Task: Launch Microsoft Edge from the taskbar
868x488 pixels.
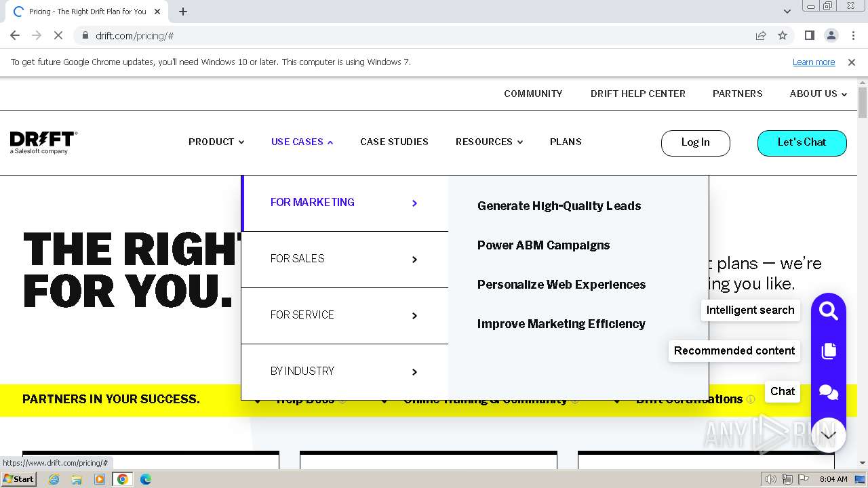Action: pos(146,479)
